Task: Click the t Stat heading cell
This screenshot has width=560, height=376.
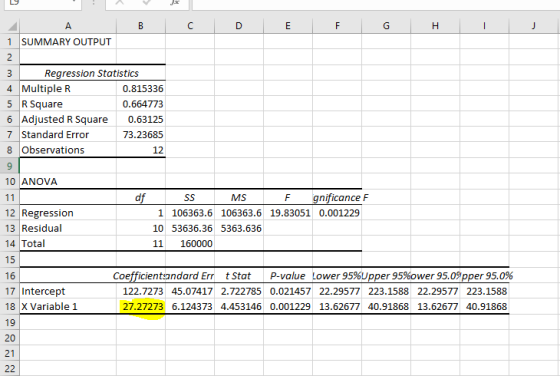Action: click(239, 276)
